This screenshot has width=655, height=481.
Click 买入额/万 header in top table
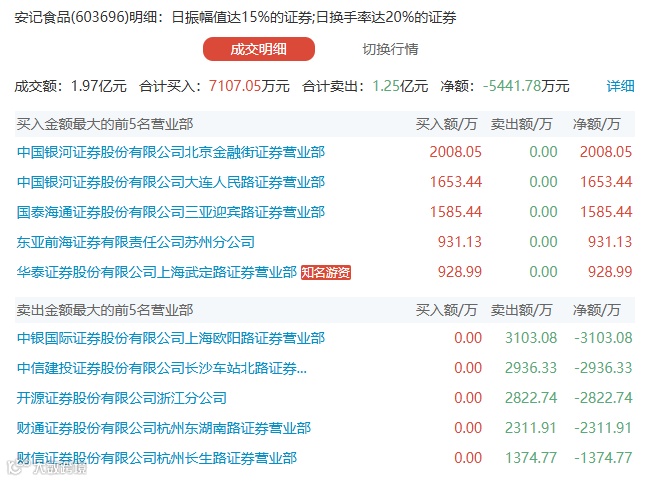tap(446, 124)
